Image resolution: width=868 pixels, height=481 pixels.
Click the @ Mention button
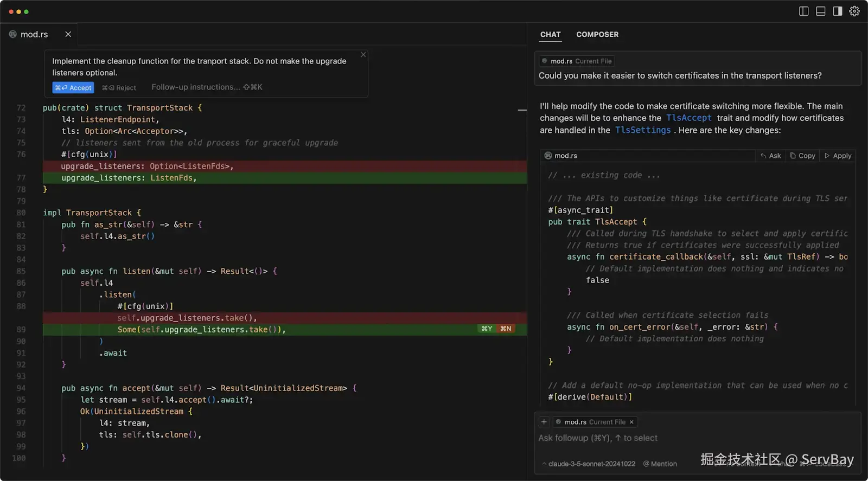click(x=660, y=464)
